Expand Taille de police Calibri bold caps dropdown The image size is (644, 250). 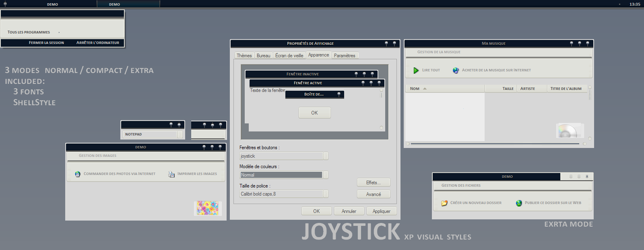[x=326, y=194]
